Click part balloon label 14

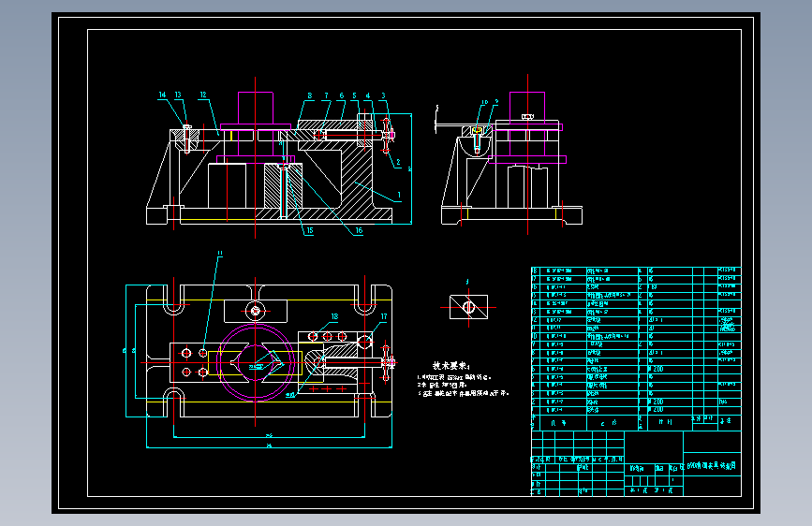point(162,95)
